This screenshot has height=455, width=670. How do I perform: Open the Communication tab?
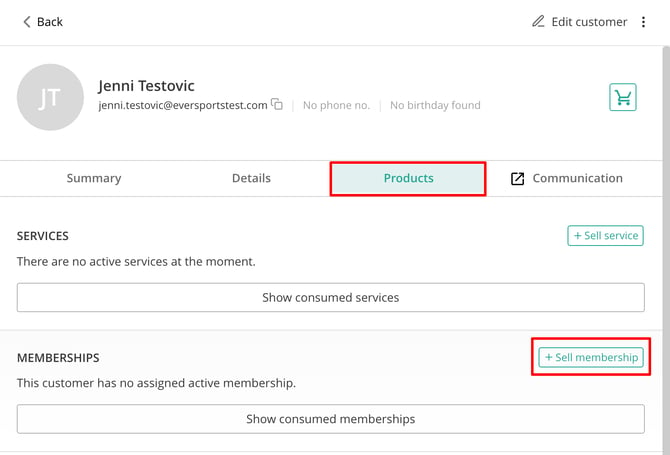point(566,179)
